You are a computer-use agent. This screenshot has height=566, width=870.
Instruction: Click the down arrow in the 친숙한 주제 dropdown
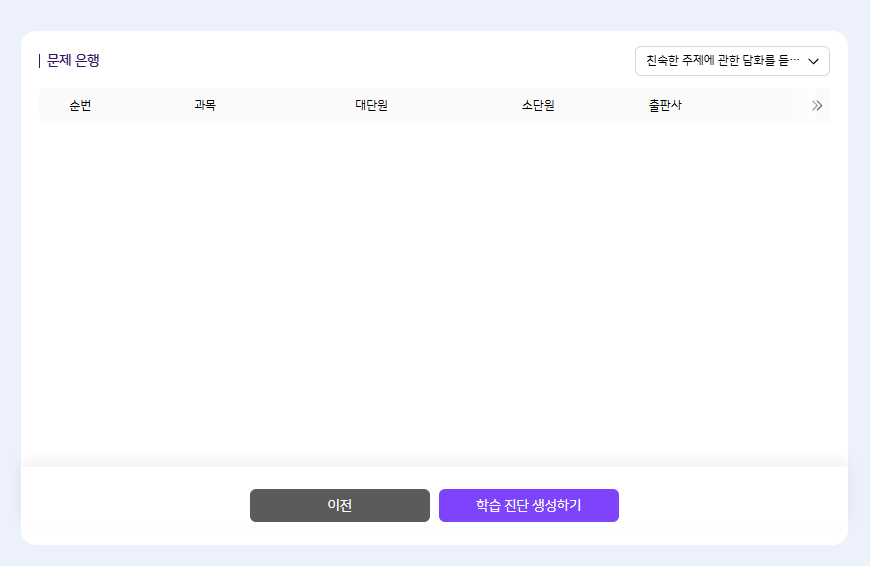(x=813, y=61)
